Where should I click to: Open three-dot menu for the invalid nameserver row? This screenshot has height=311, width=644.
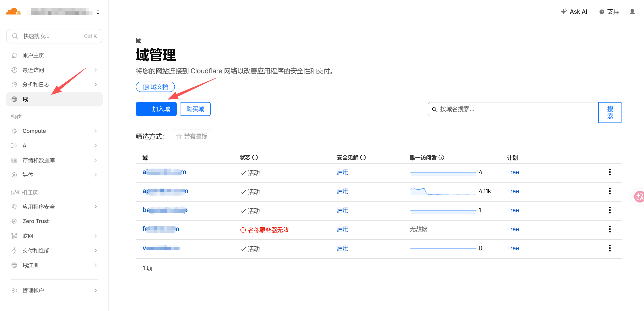point(610,229)
